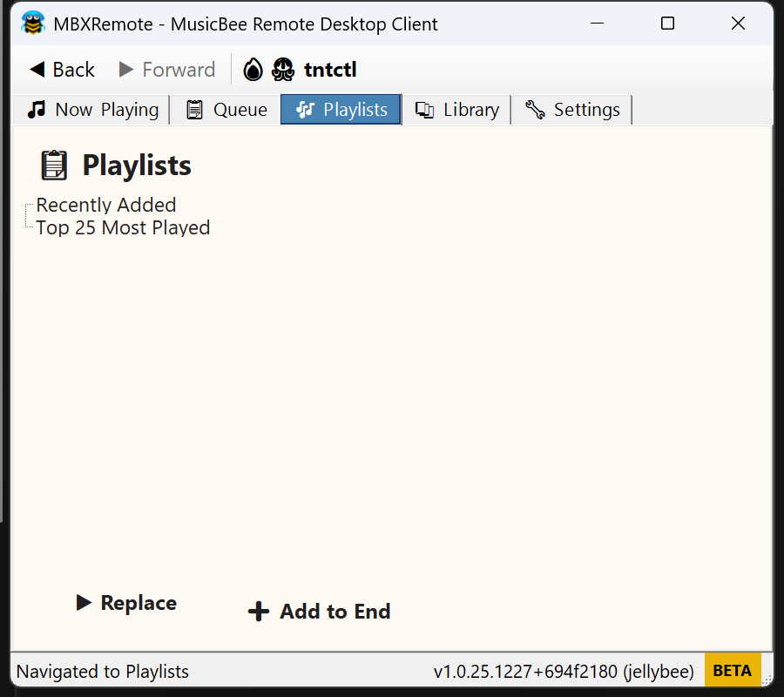Click the Add to End button
The height and width of the screenshot is (697, 784).
pos(319,611)
